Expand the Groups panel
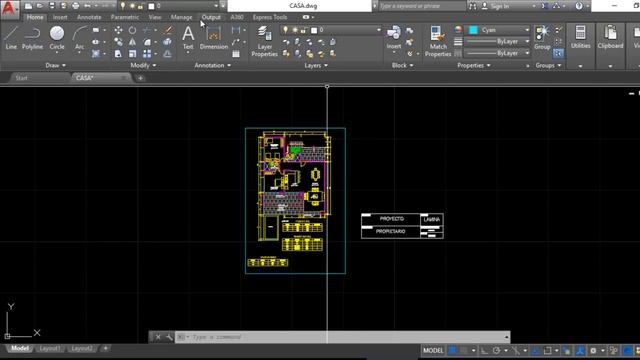Image resolution: width=640 pixels, height=360 pixels. (548, 65)
